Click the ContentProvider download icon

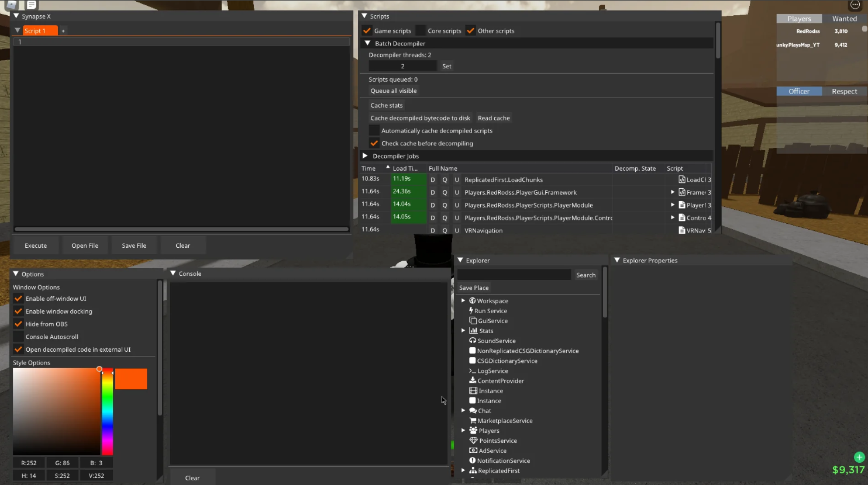(x=473, y=380)
